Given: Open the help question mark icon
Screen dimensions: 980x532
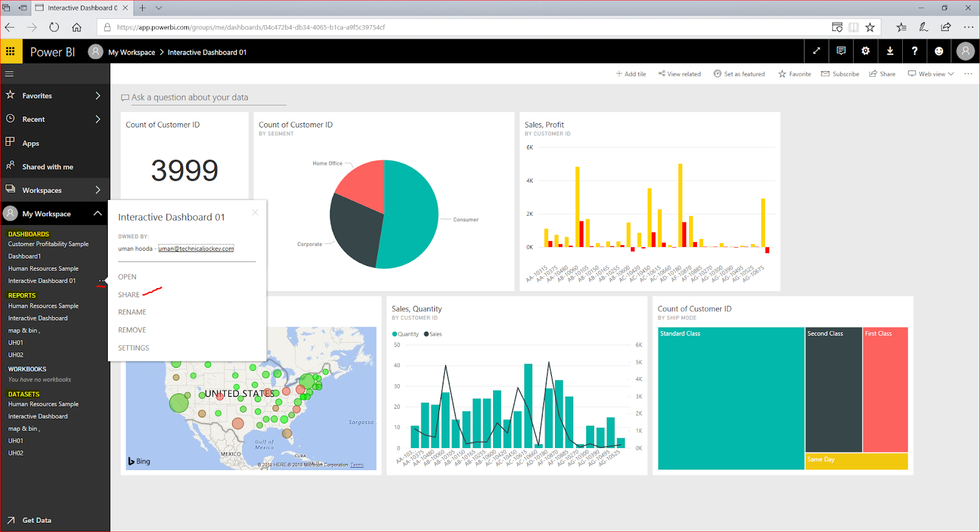Looking at the screenshot, I should pyautogui.click(x=914, y=51).
